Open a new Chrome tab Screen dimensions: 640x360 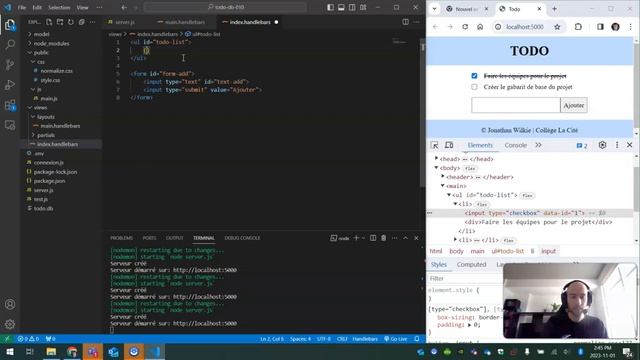coord(554,9)
